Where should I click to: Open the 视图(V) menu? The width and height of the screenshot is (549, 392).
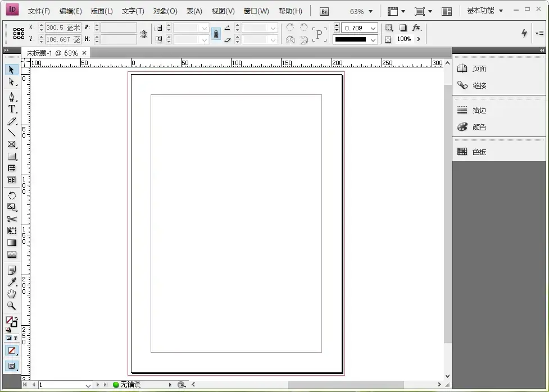[x=223, y=11]
